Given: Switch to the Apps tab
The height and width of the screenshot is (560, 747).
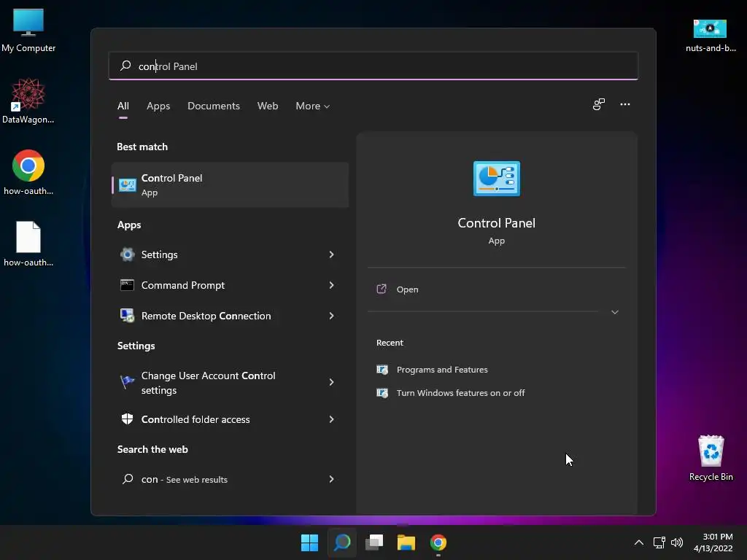Looking at the screenshot, I should coord(158,106).
